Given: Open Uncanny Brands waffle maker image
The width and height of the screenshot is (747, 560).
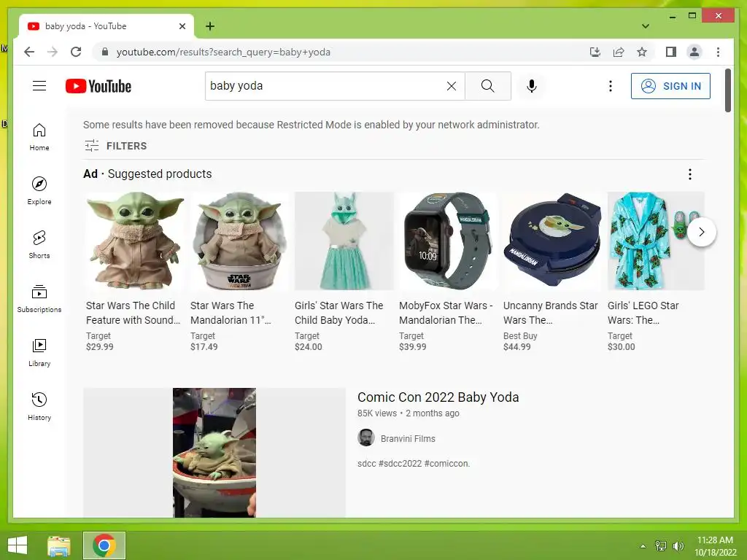Looking at the screenshot, I should 553,241.
